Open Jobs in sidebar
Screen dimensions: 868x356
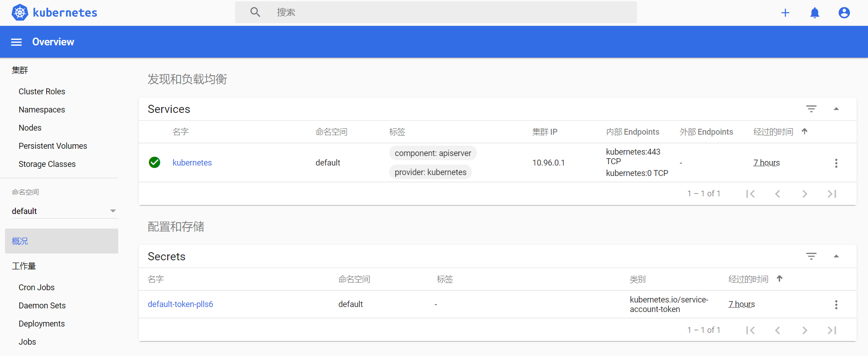coord(27,342)
